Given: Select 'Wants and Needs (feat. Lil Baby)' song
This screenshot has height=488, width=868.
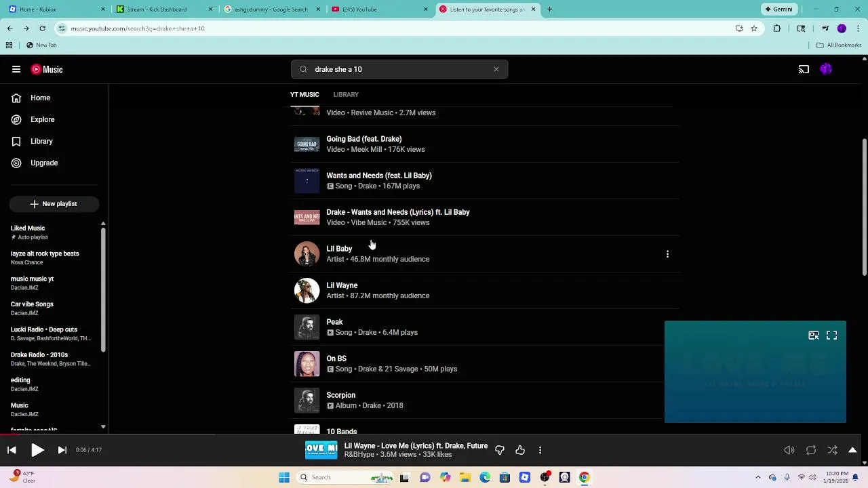Looking at the screenshot, I should coord(485,180).
